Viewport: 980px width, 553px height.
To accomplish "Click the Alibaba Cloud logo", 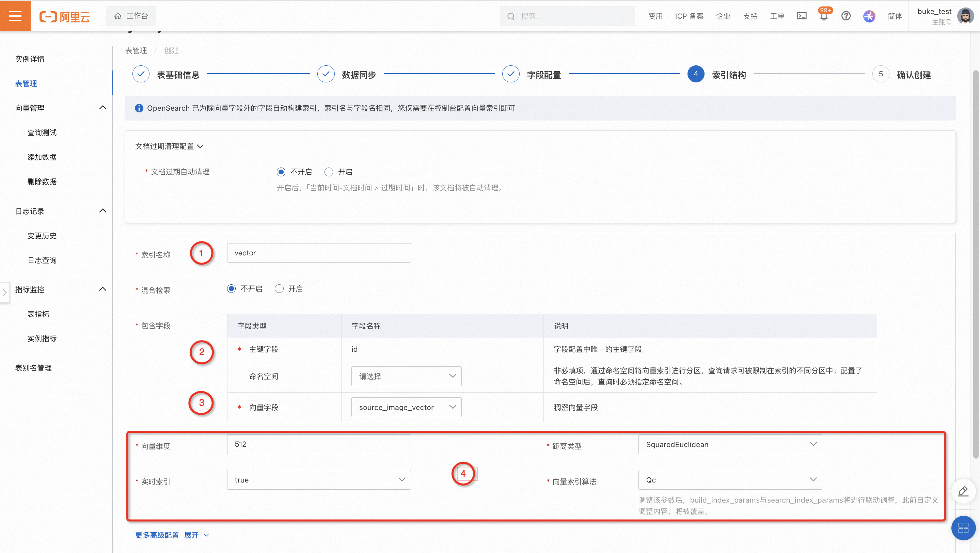I will tap(65, 16).
